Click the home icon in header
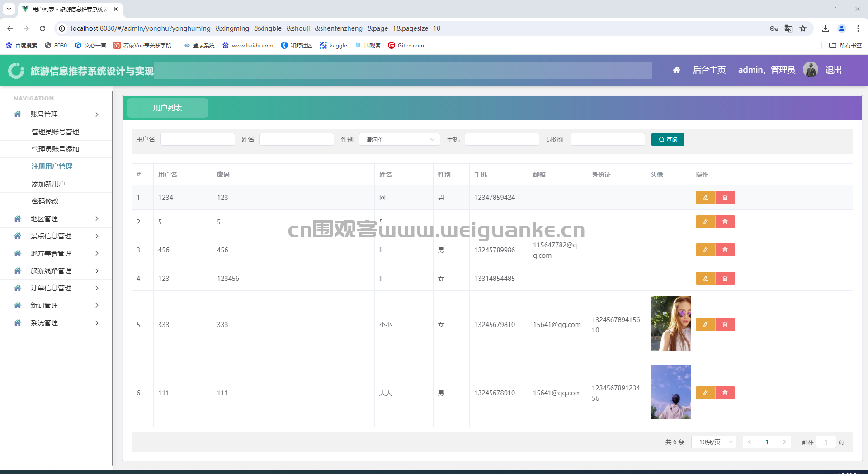 coord(676,70)
